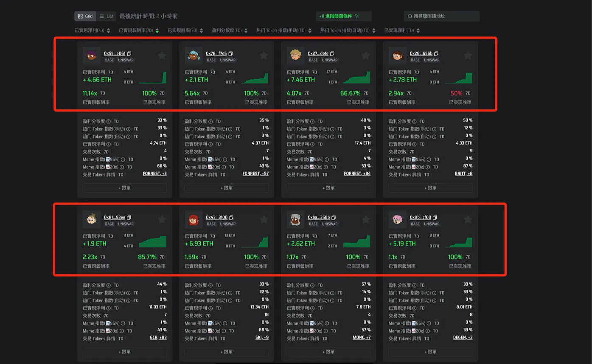Copy the 0x43...3100 wallet address
Screen dimensions: 592x364
coord(231,218)
